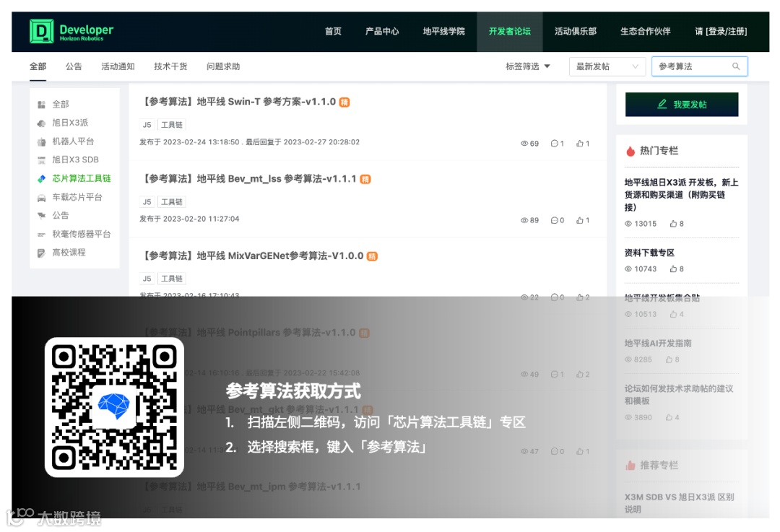Click the 秋毫传感器平台 sidebar icon
This screenshot has width=780, height=532.
(41, 234)
